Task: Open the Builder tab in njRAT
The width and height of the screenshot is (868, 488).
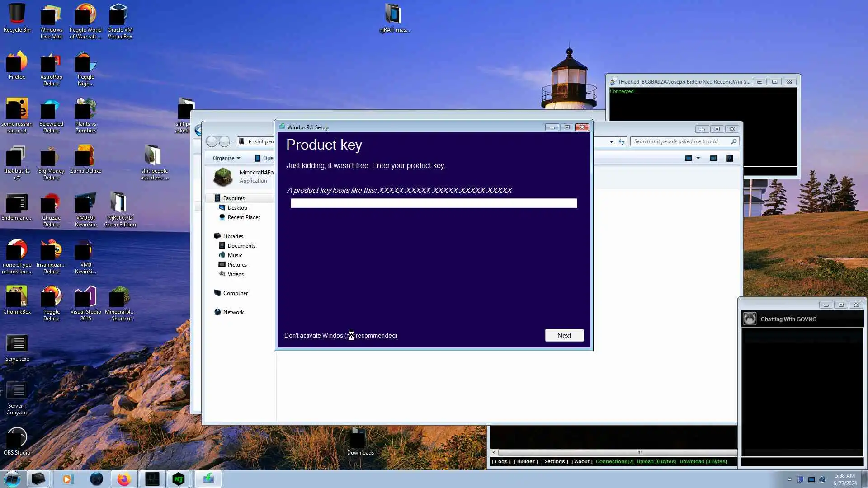Action: (x=526, y=461)
